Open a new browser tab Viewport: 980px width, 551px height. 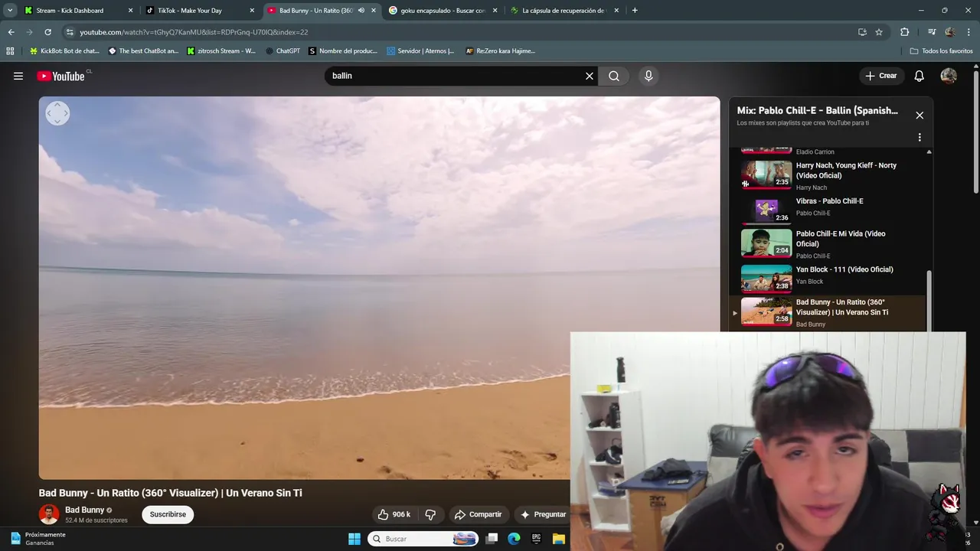635,11
